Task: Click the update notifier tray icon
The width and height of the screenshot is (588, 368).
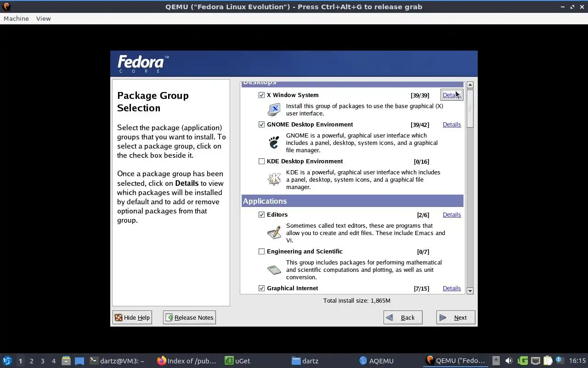Action: coord(559,360)
